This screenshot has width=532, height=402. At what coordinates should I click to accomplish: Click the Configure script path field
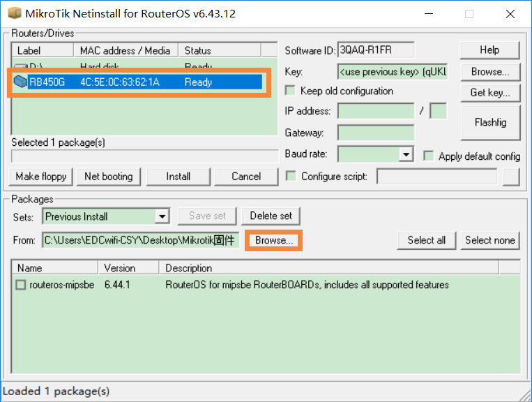coord(437,177)
